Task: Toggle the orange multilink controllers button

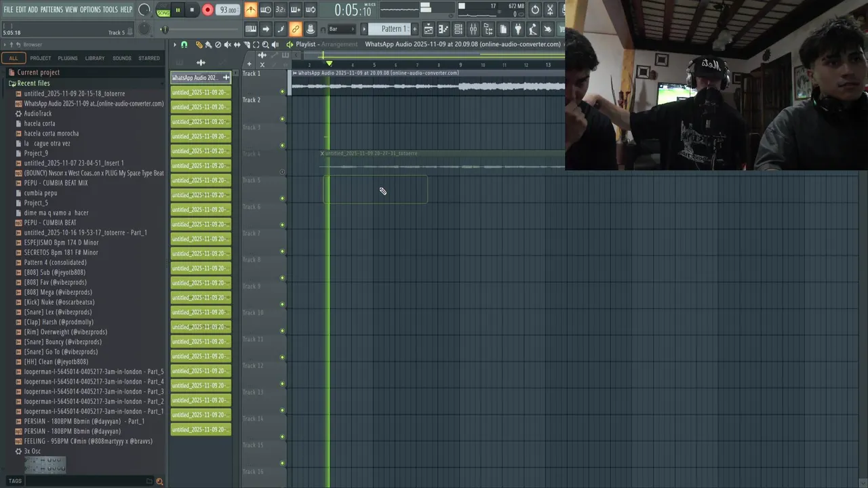Action: (x=295, y=28)
